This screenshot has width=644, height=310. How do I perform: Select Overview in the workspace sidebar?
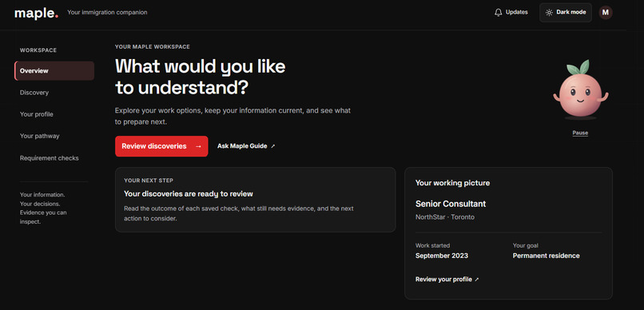(x=54, y=70)
